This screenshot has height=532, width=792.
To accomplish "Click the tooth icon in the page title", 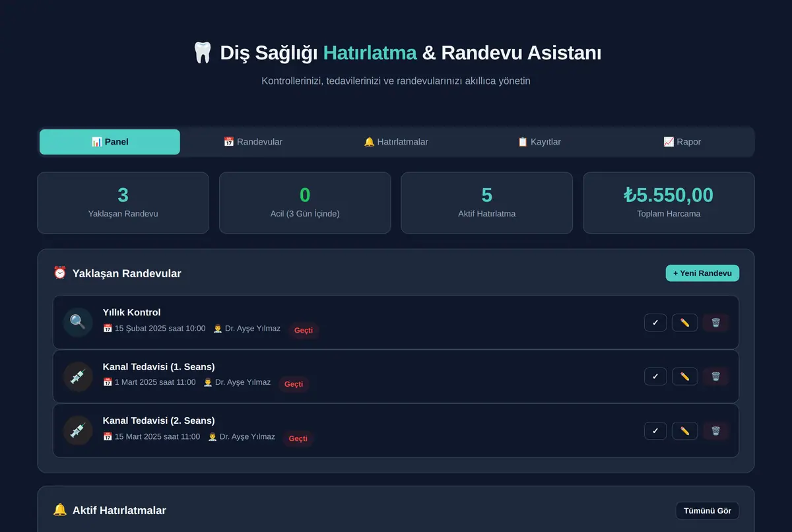I will click(202, 53).
